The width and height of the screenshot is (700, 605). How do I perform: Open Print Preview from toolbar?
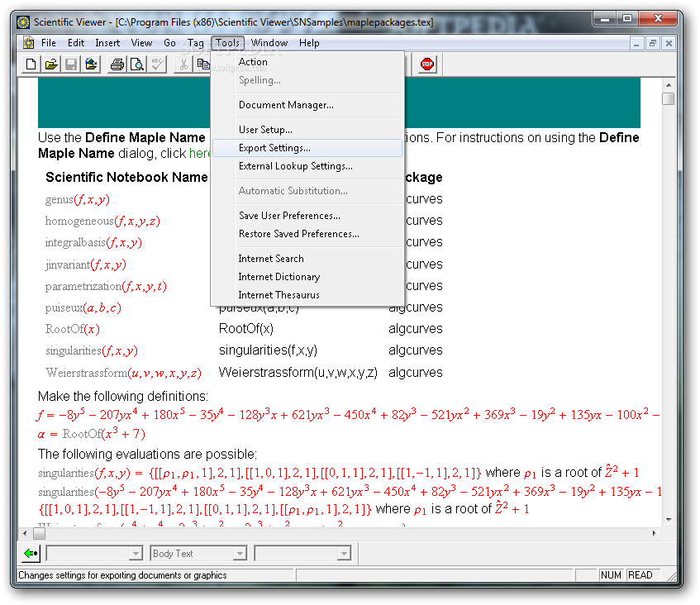(x=137, y=64)
